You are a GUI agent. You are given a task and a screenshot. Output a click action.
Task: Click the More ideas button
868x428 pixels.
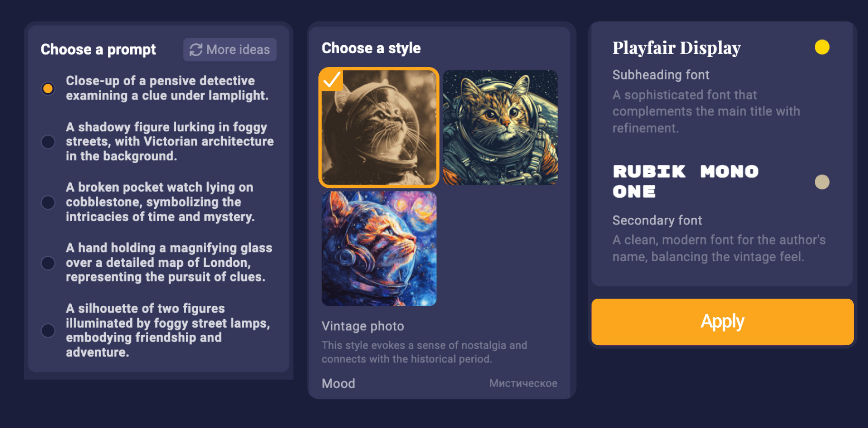pyautogui.click(x=230, y=49)
